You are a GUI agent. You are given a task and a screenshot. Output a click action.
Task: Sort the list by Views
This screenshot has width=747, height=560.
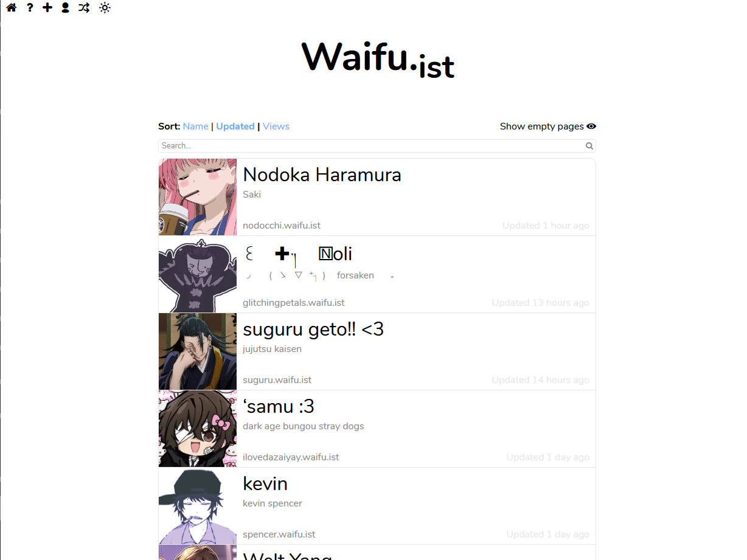pos(276,126)
